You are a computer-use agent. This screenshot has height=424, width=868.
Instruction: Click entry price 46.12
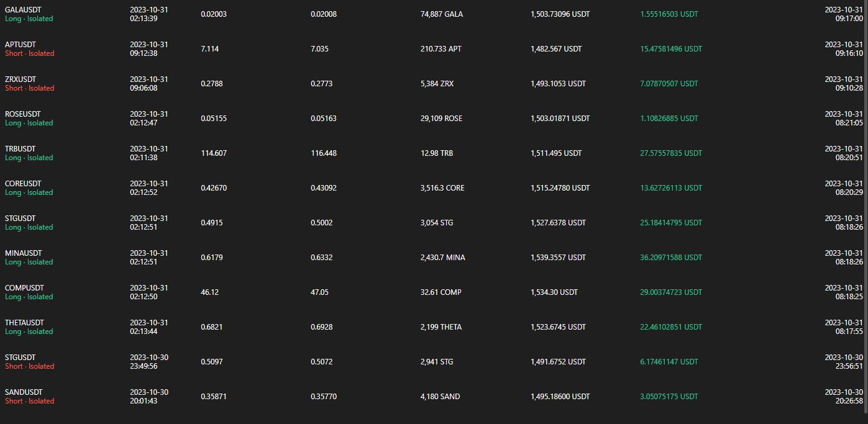[209, 292]
